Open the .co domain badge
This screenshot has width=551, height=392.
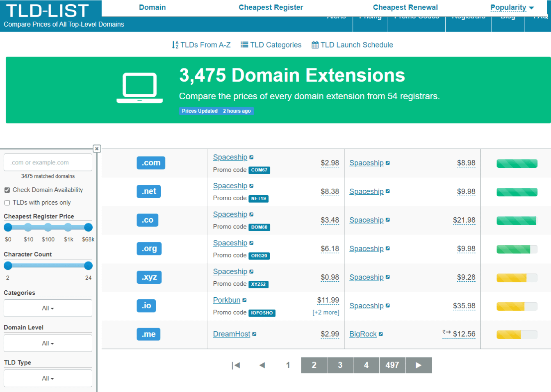(x=148, y=220)
